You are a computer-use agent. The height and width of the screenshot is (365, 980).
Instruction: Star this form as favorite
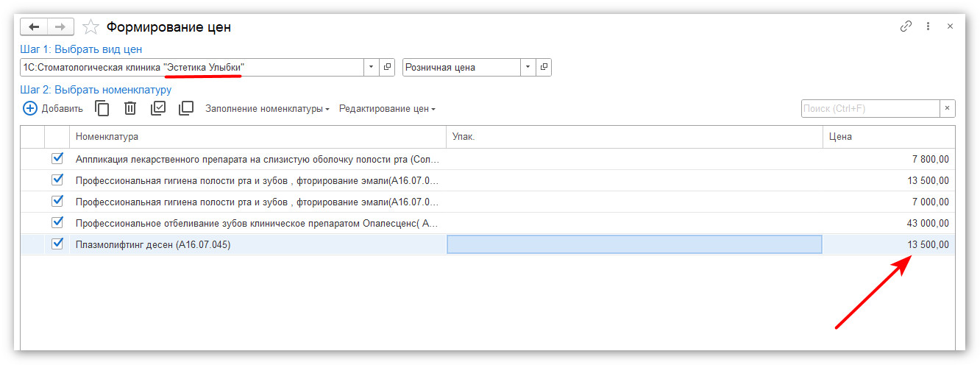click(x=90, y=27)
